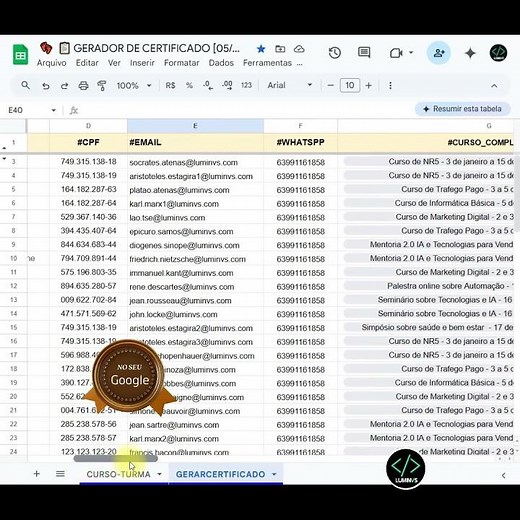Select CPF cell 529.367.140-36
The image size is (520, 520).
(x=88, y=217)
